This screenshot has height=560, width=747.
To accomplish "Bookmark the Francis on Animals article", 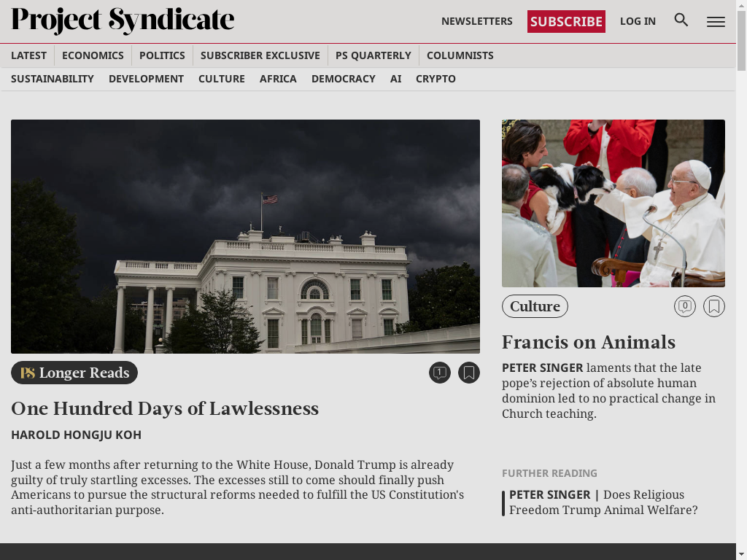I will [713, 306].
